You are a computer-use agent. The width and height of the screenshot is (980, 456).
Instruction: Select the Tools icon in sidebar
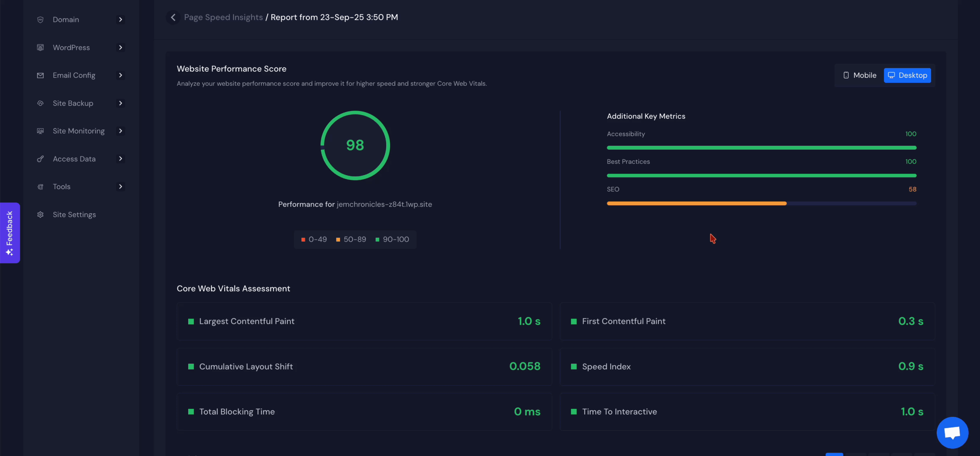click(x=41, y=186)
